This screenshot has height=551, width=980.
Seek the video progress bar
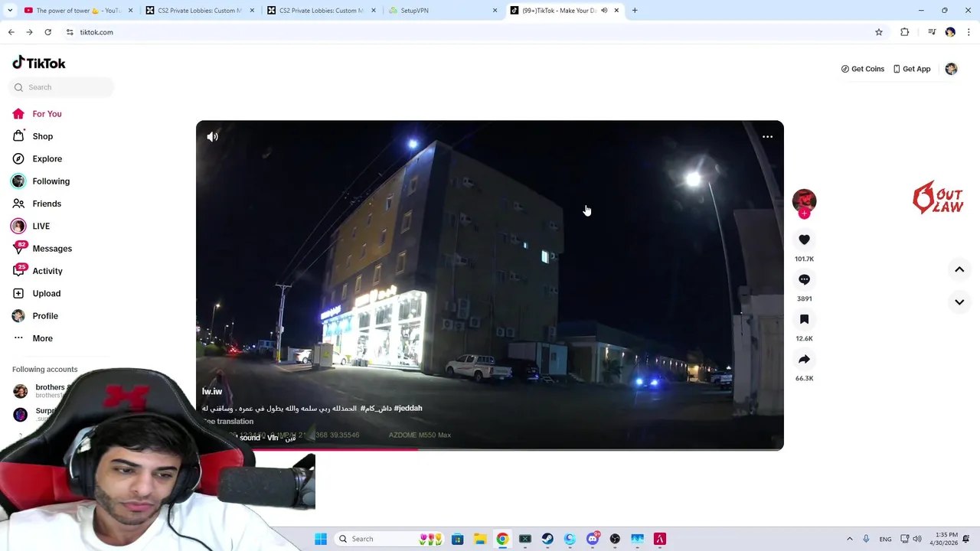click(x=490, y=448)
